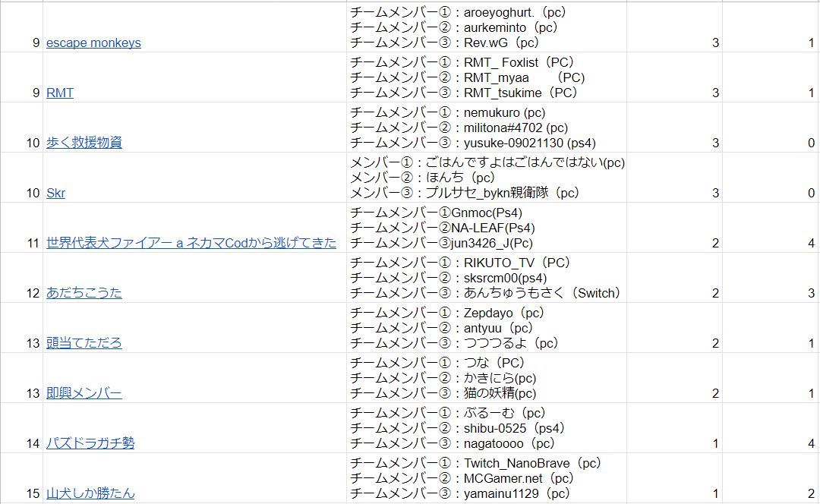Select the Zepdayo members cell
Screen dimensions: 820x504
point(487,328)
